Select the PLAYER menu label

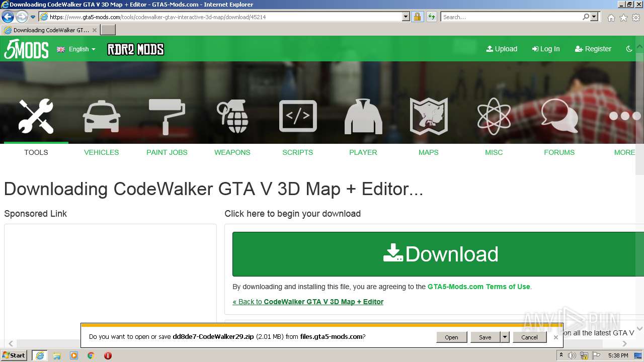[363, 152]
